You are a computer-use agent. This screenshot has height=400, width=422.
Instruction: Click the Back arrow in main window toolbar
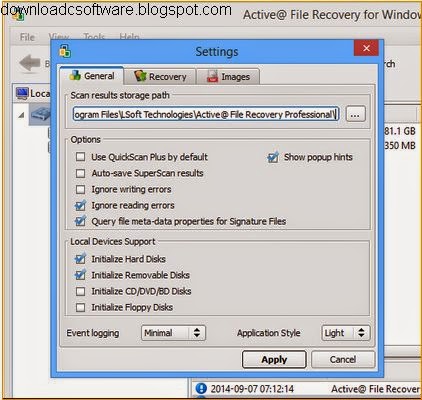point(30,62)
